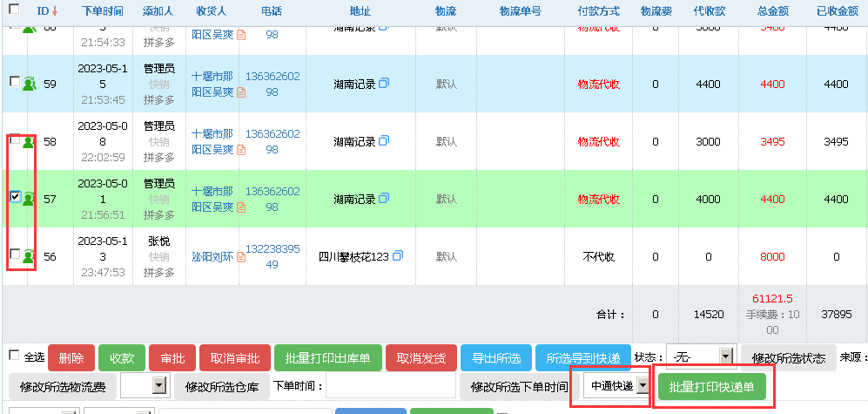Click the green 收款 button
Image resolution: width=868 pixels, height=414 pixels.
pos(122,358)
